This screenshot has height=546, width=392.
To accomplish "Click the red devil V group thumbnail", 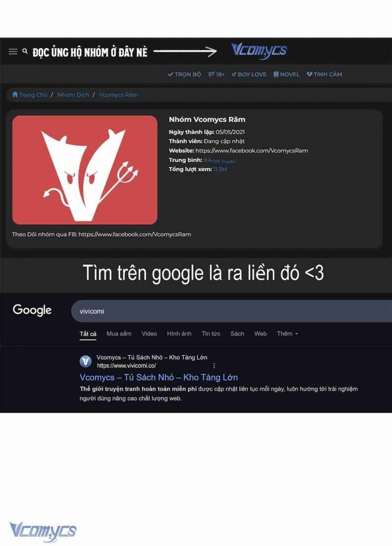I will coord(84,170).
